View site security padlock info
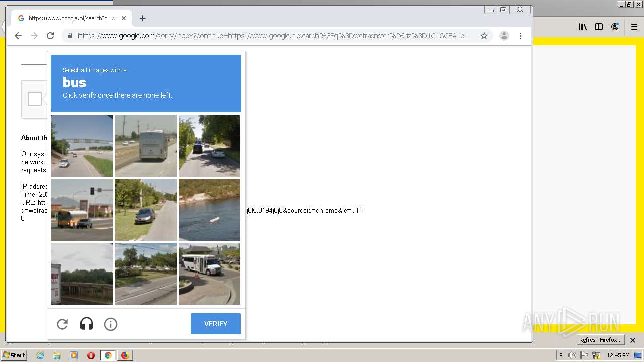The image size is (644, 362). point(70,36)
